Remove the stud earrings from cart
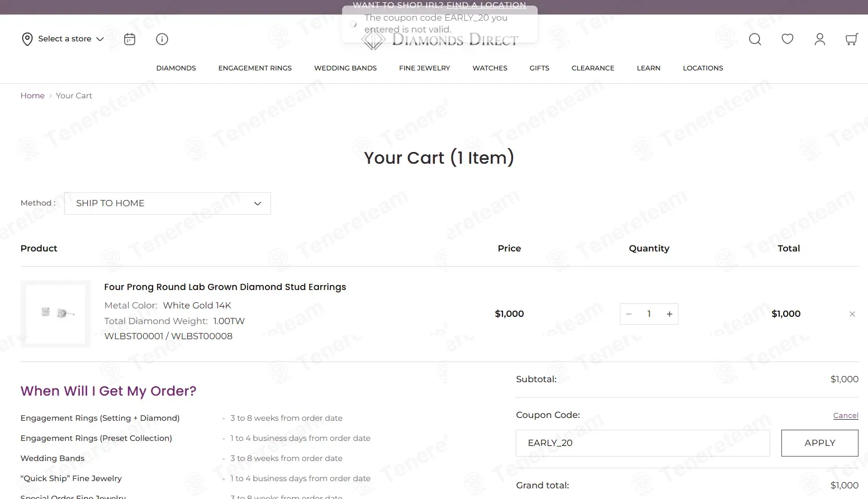Viewport: 868px width, 499px height. 852,314
